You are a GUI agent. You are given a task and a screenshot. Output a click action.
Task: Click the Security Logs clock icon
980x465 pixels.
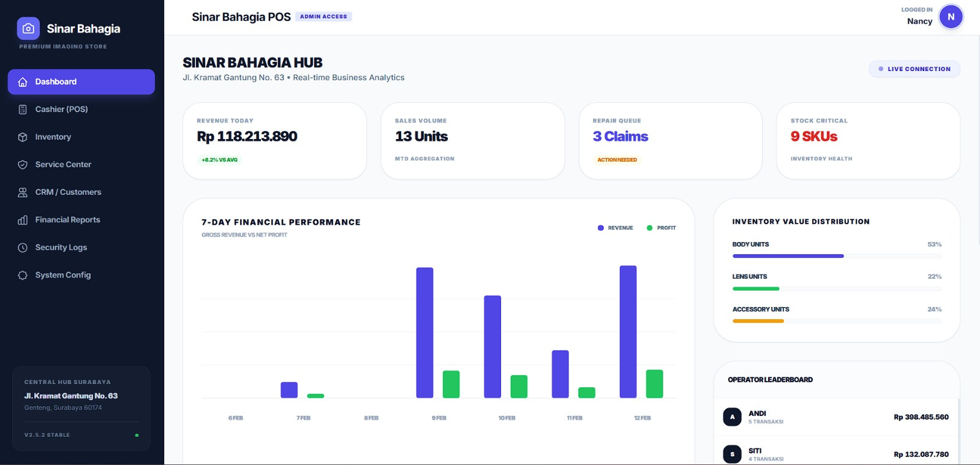pyautogui.click(x=23, y=248)
